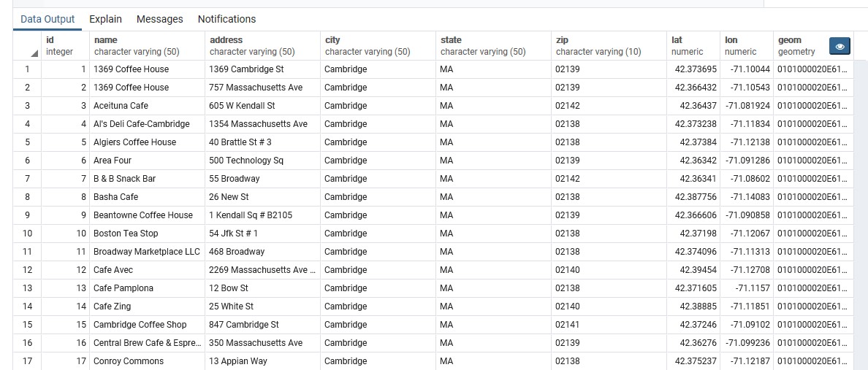Image resolution: width=868 pixels, height=370 pixels.
Task: Click cell 'Algiers Coffee House'
Action: (147, 142)
